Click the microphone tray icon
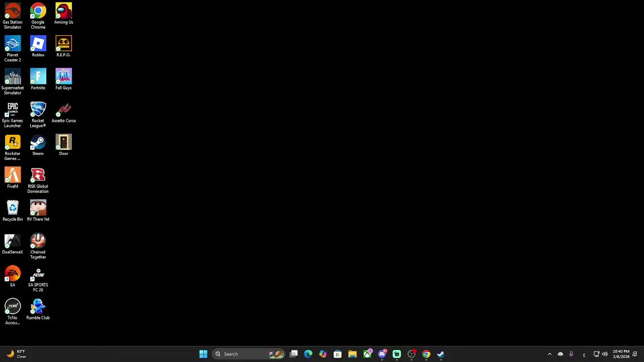644x362 pixels. [x=571, y=354]
